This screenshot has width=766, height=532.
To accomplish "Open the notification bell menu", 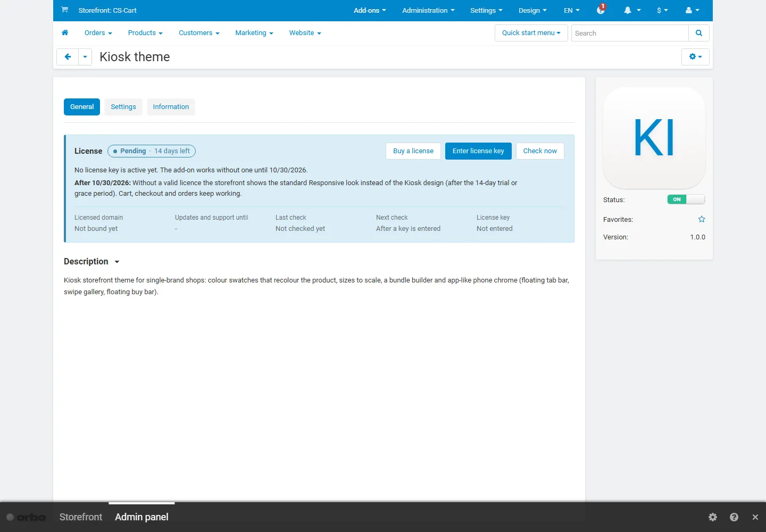I will 632,10.
